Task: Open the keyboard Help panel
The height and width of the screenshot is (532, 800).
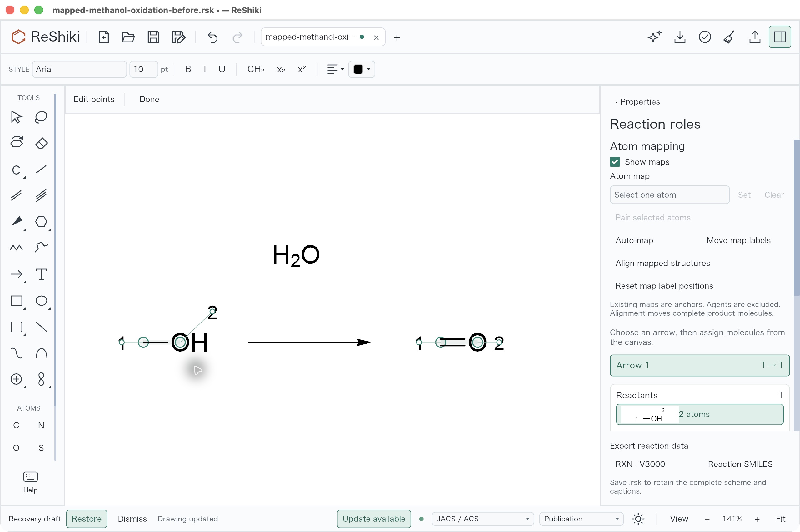Action: (x=30, y=482)
